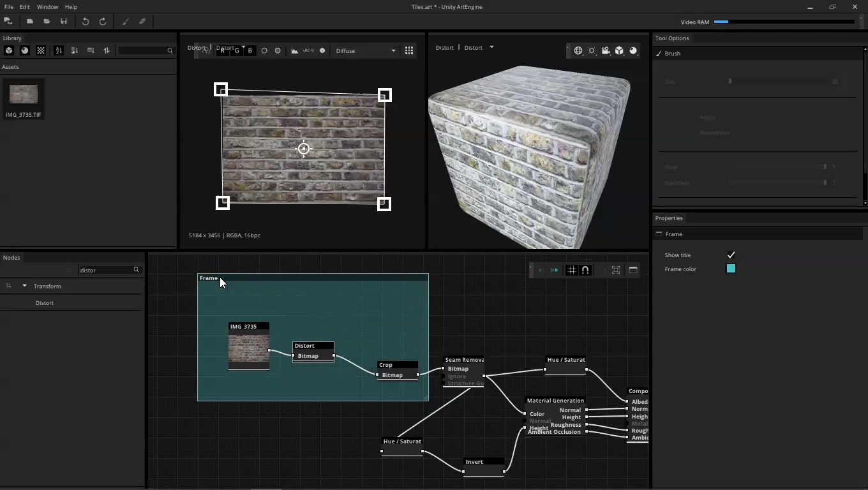Toggle the magnet snap icon in node graph
The image size is (868, 490).
click(x=585, y=270)
